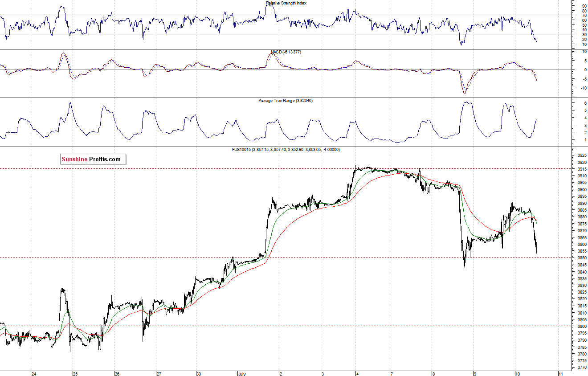588x376 pixels.
Task: Select date 25 on the time axis
Action: [75, 373]
